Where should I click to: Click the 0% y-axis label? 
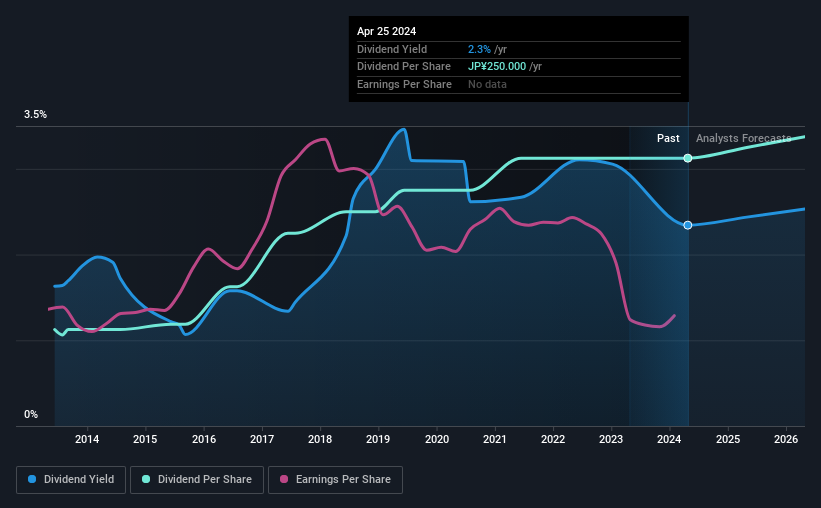tap(31, 414)
